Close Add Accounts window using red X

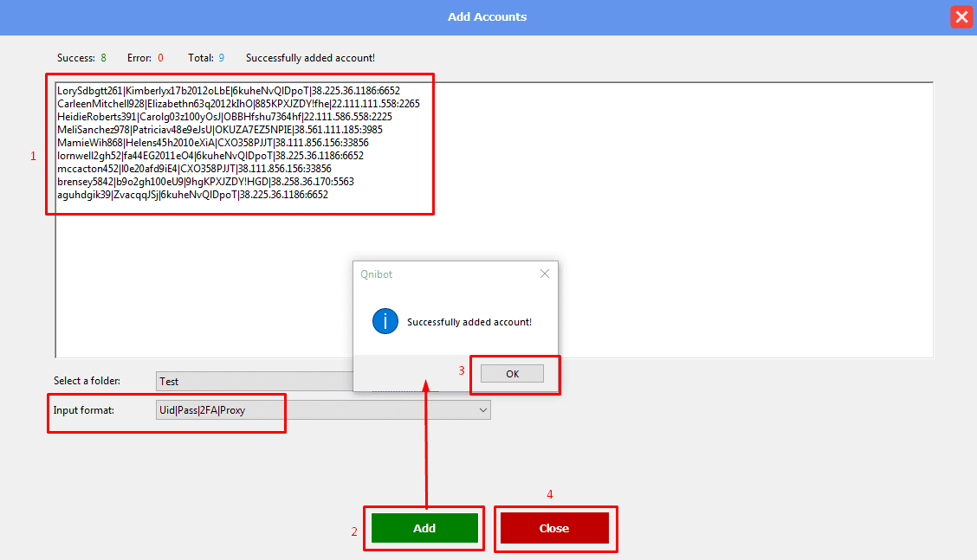click(961, 17)
